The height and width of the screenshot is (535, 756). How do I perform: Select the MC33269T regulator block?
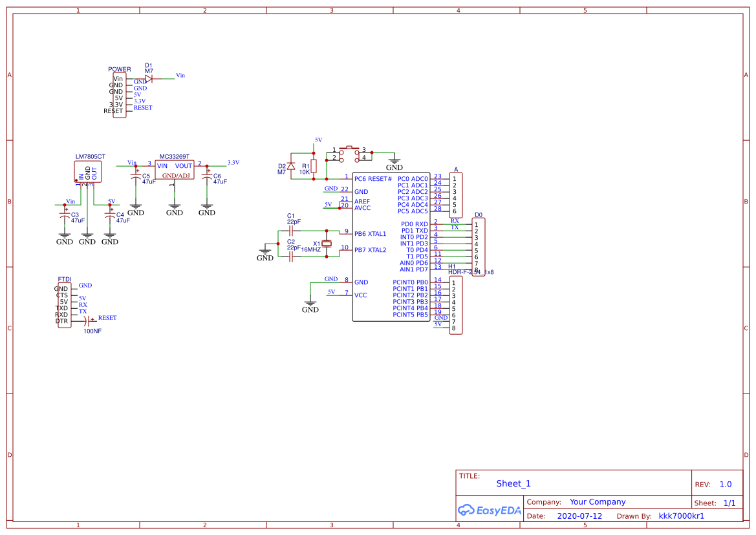[x=174, y=170]
